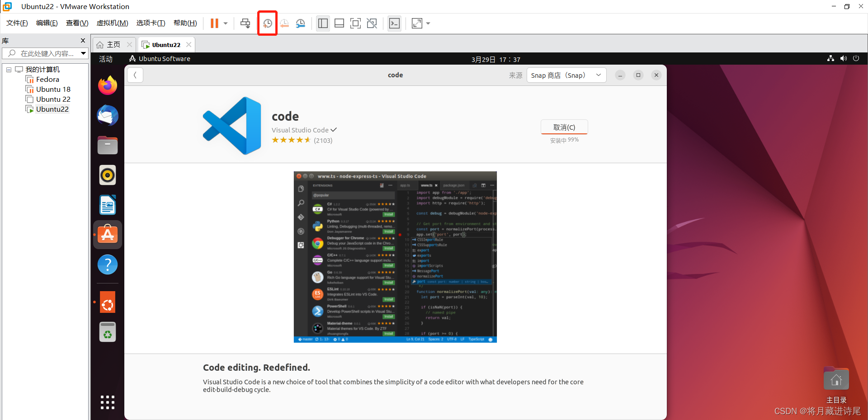Click the Ubuntu installer dock icon

click(x=108, y=302)
